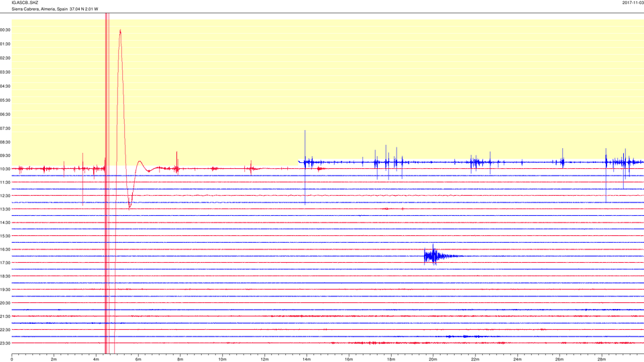Screen dimensions: 644x362
Task: Select the 00:30 time label
Action: (x=5, y=30)
